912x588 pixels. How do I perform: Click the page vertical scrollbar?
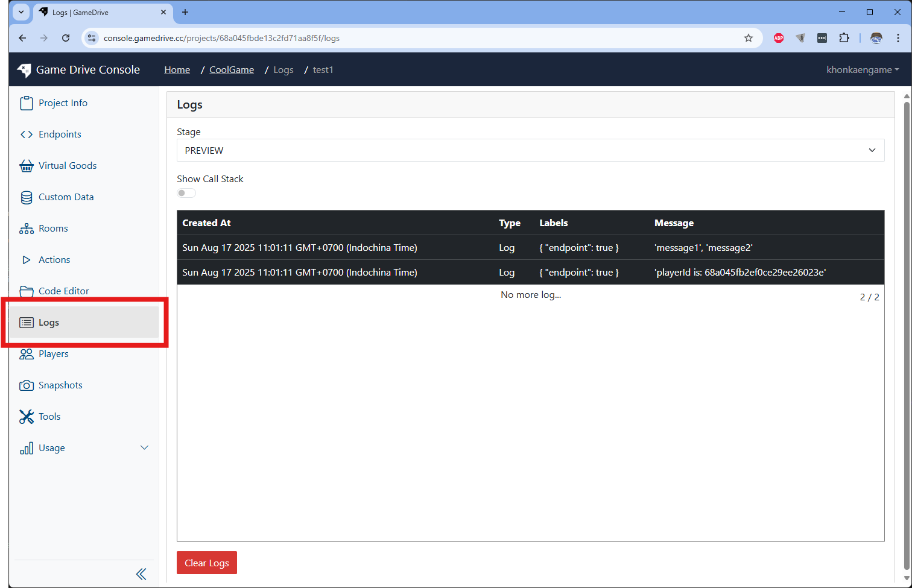click(x=906, y=332)
